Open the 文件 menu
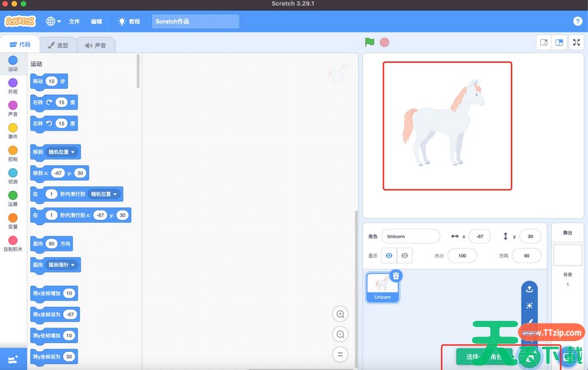588x370 pixels. pyautogui.click(x=74, y=22)
